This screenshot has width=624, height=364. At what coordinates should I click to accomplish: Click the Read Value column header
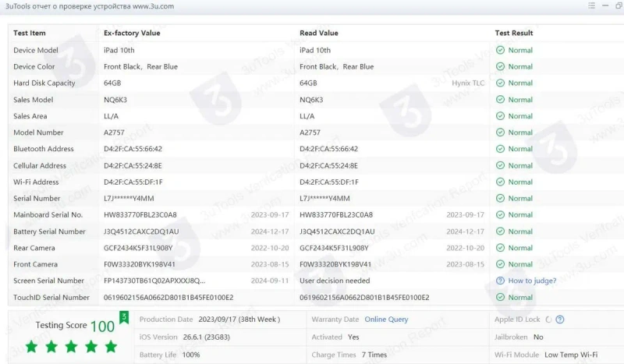pyautogui.click(x=319, y=33)
